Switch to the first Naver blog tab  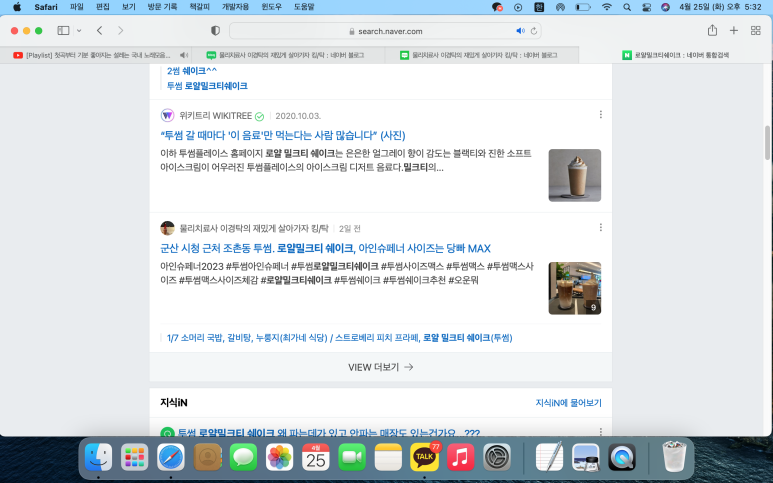click(288, 55)
